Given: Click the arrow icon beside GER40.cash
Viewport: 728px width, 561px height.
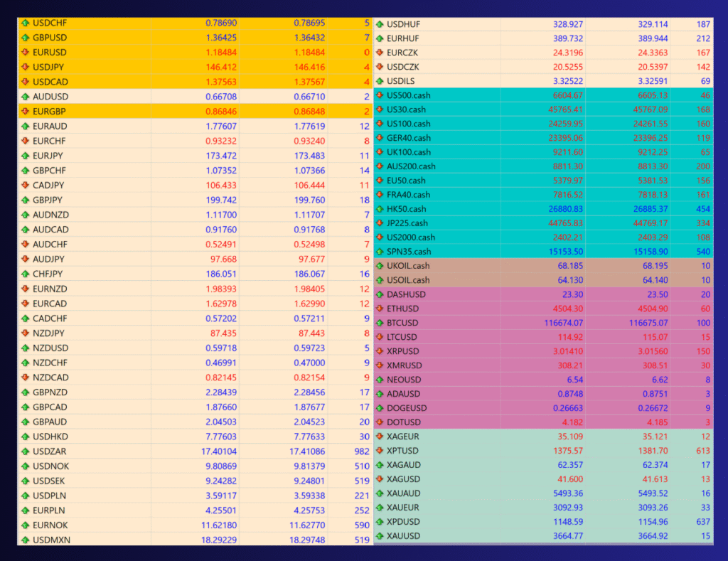Looking at the screenshot, I should (380, 138).
